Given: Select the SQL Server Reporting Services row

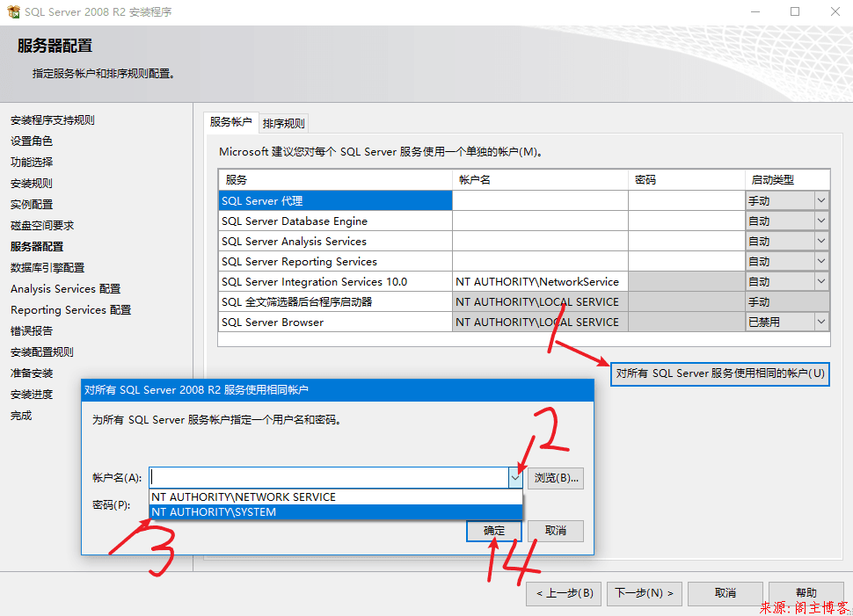Looking at the screenshot, I should coord(335,261).
